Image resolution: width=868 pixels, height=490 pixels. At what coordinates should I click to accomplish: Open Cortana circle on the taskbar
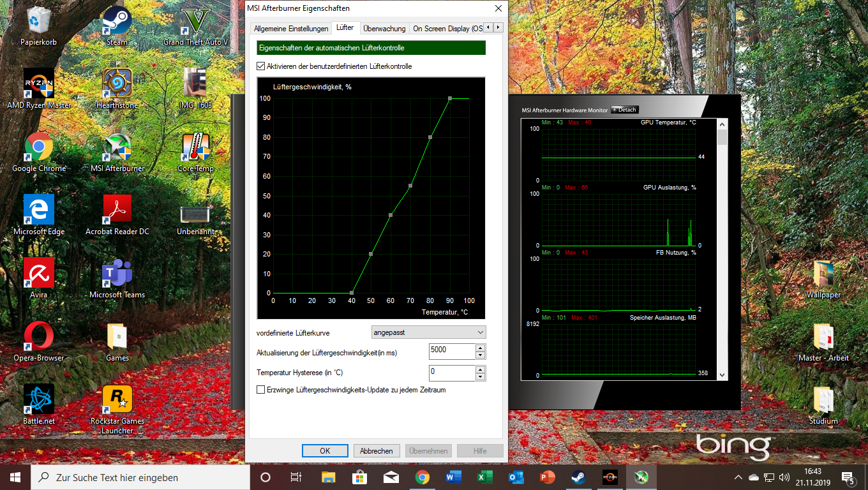[x=266, y=477]
